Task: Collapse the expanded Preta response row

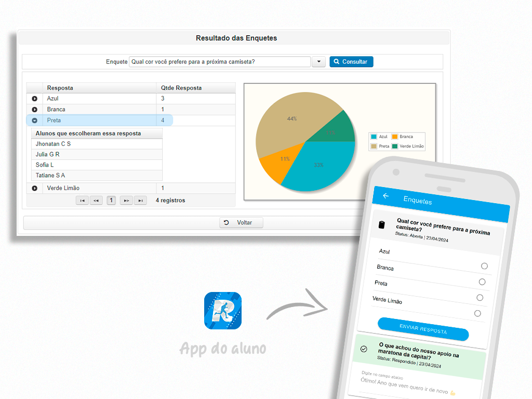Action: click(35, 121)
